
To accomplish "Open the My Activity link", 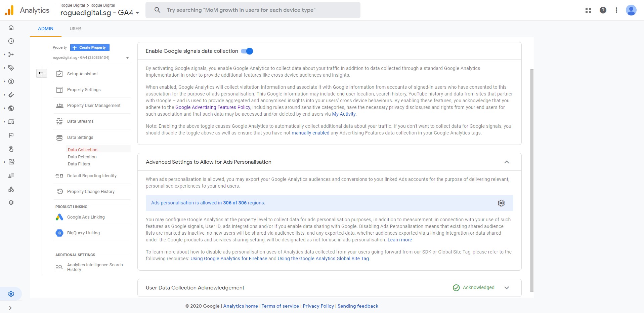I will (x=344, y=114).
